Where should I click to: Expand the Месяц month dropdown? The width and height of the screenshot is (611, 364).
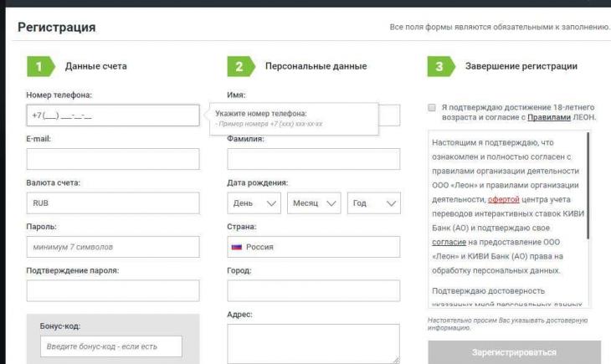(314, 203)
